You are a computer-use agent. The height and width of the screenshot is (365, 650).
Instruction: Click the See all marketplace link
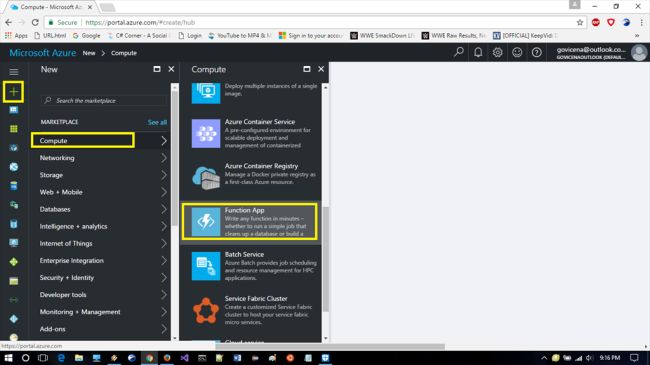(157, 122)
